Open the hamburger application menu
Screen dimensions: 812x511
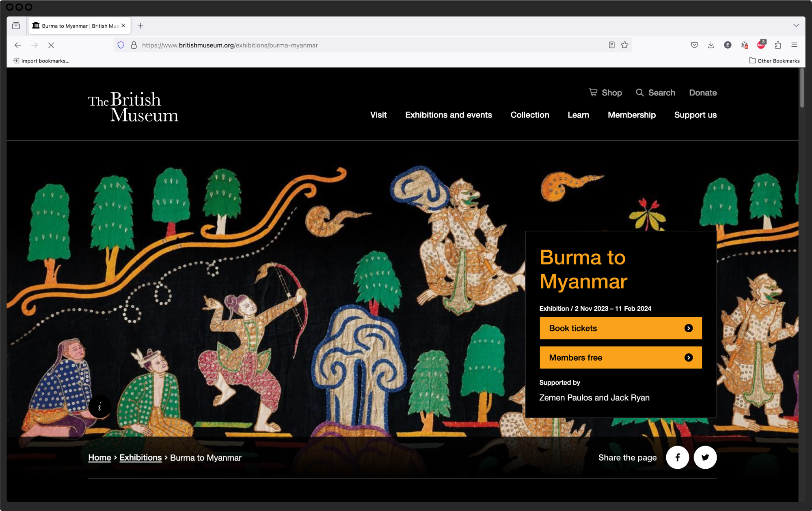point(794,45)
